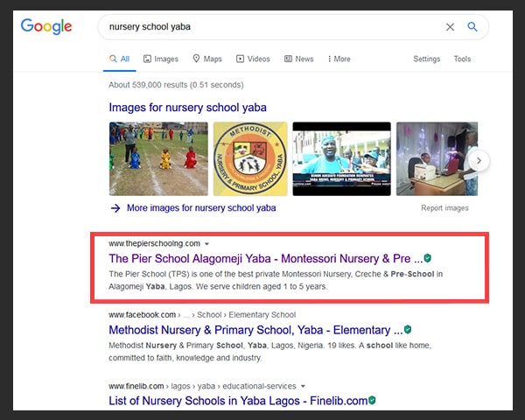Viewport: 525px width, 420px height.
Task: Open the More search options menu
Action: coord(339,59)
